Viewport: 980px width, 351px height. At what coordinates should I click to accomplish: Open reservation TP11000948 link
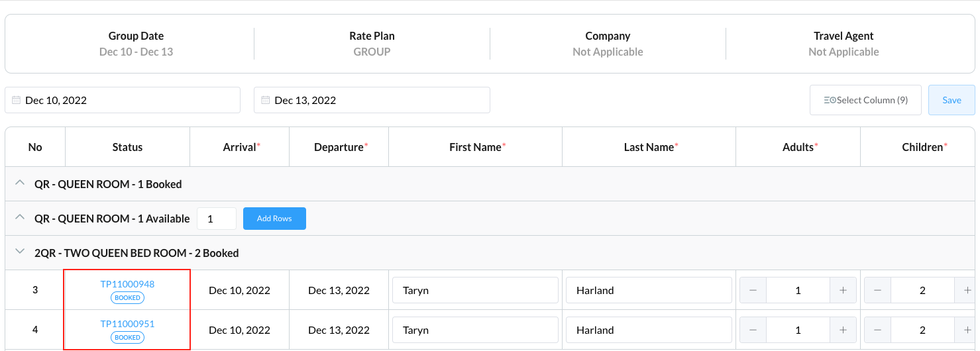127,284
